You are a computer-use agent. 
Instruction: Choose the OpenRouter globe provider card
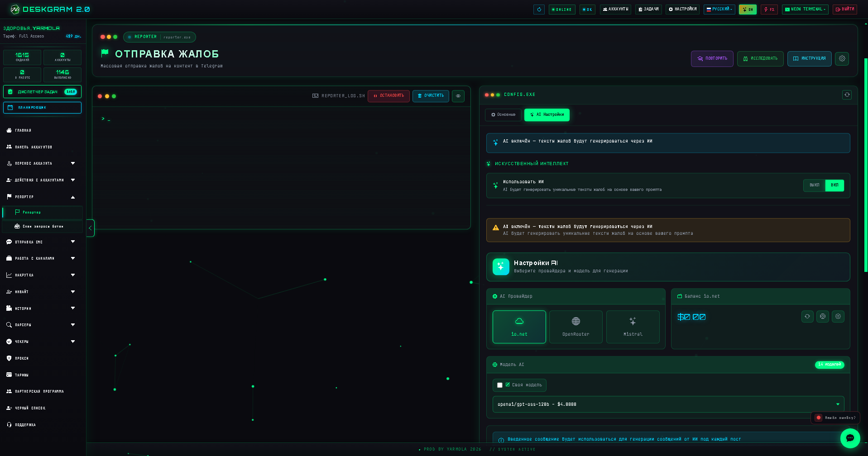point(575,327)
